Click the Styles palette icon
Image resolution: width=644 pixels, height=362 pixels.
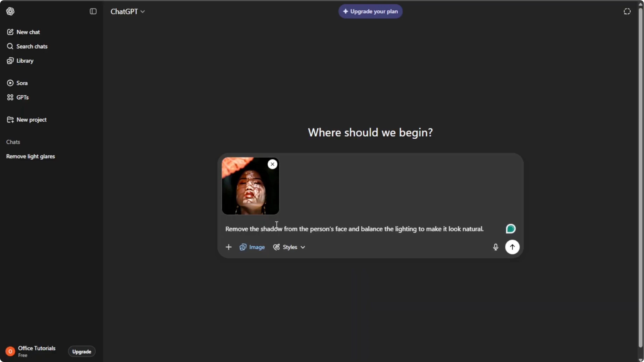276,247
